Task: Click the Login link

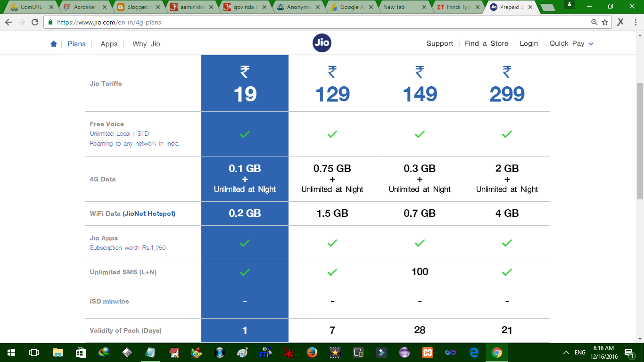Action: [x=529, y=43]
